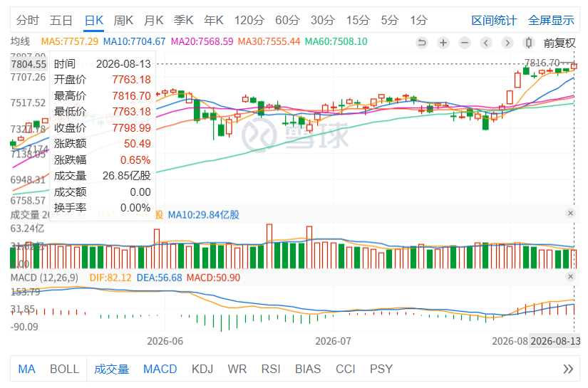This screenshot has width=588, height=388.
Task: Select the 2026-08-13 date marker
Action: [x=555, y=341]
